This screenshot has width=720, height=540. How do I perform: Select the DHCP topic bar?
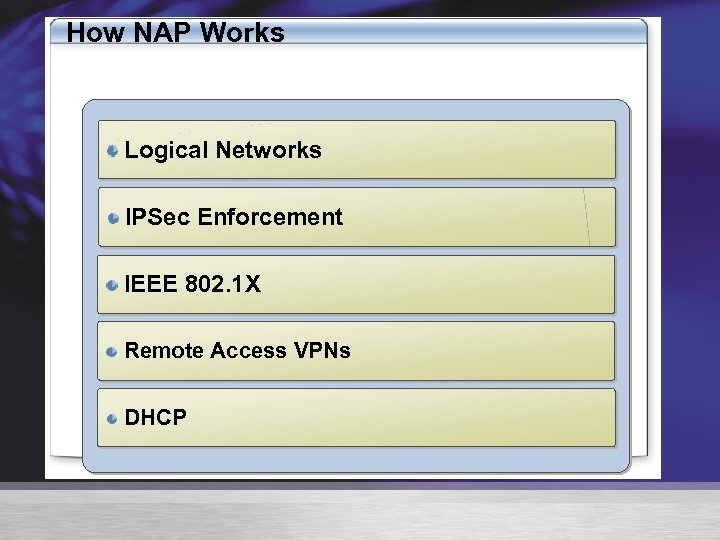click(356, 417)
